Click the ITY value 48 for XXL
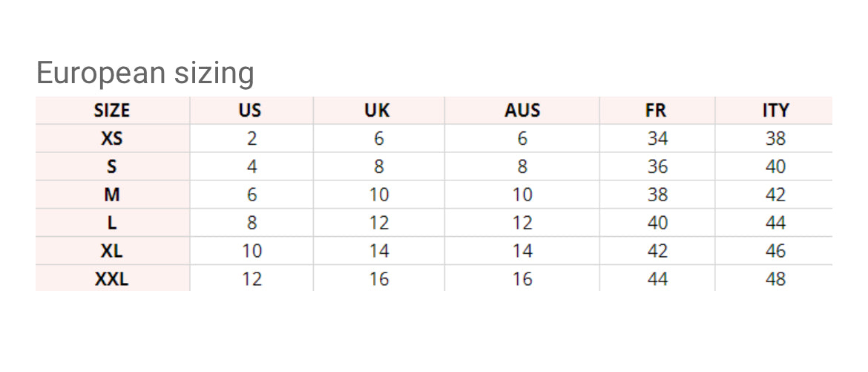The height and width of the screenshot is (372, 868). coord(775,279)
